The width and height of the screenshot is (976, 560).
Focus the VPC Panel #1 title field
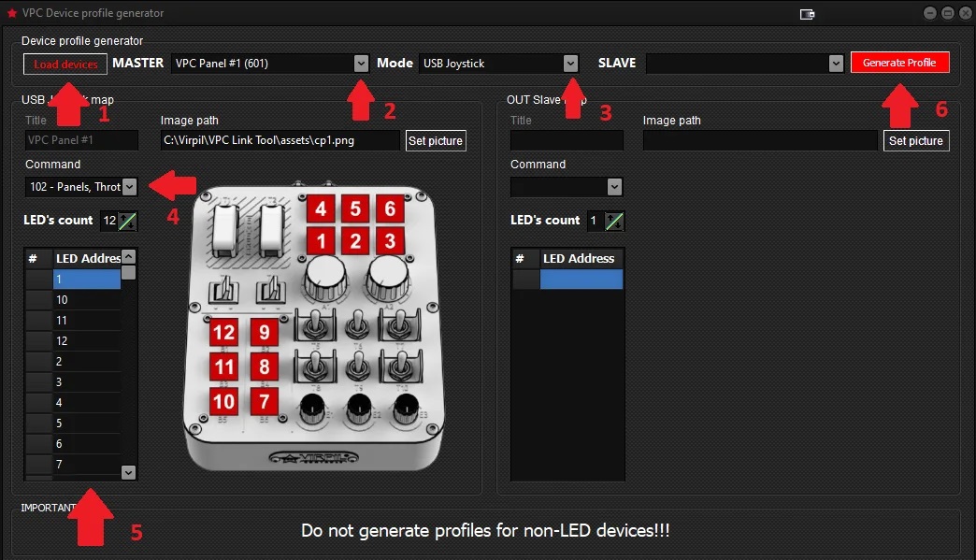(x=81, y=140)
